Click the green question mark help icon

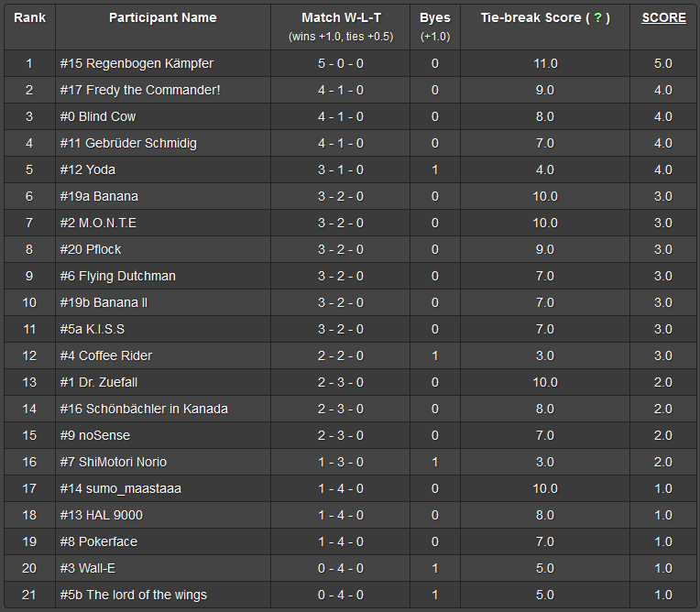597,18
